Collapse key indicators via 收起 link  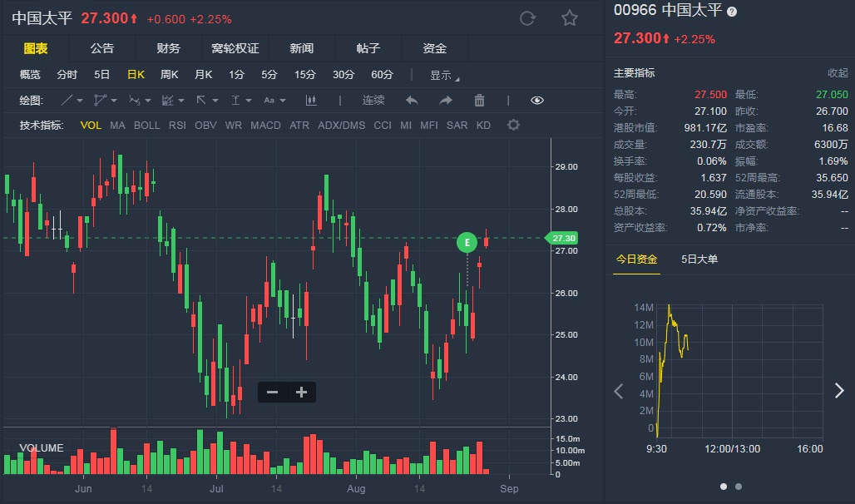pos(837,73)
